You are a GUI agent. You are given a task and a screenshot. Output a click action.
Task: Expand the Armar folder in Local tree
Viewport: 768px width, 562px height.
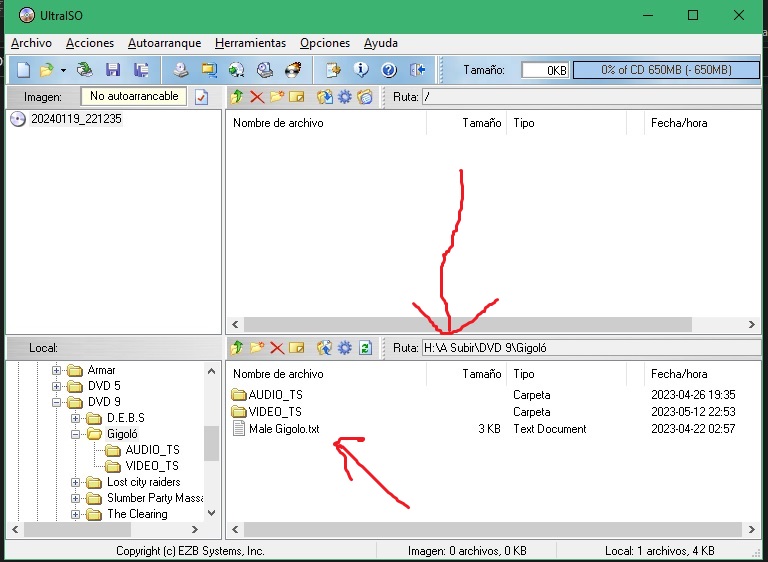tap(56, 370)
